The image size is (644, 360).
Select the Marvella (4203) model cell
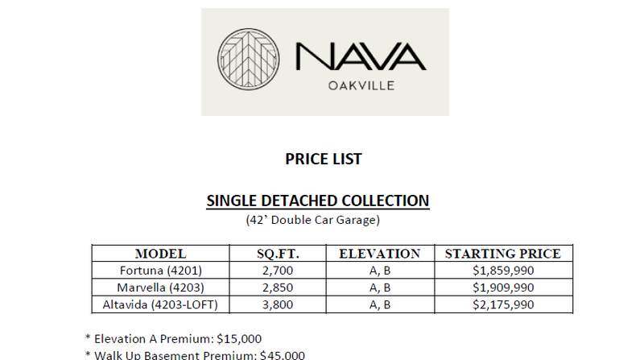160,288
